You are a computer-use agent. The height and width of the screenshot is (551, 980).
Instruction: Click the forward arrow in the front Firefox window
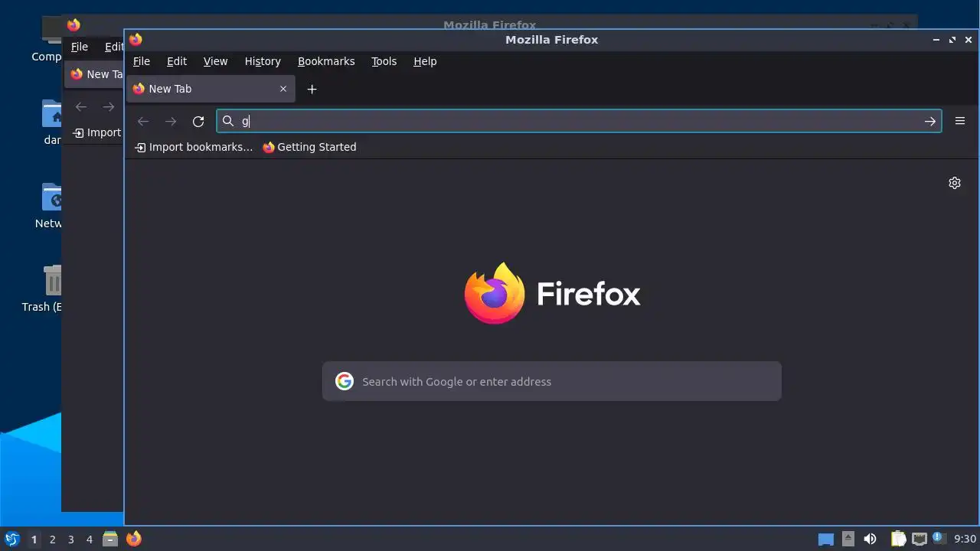point(171,121)
